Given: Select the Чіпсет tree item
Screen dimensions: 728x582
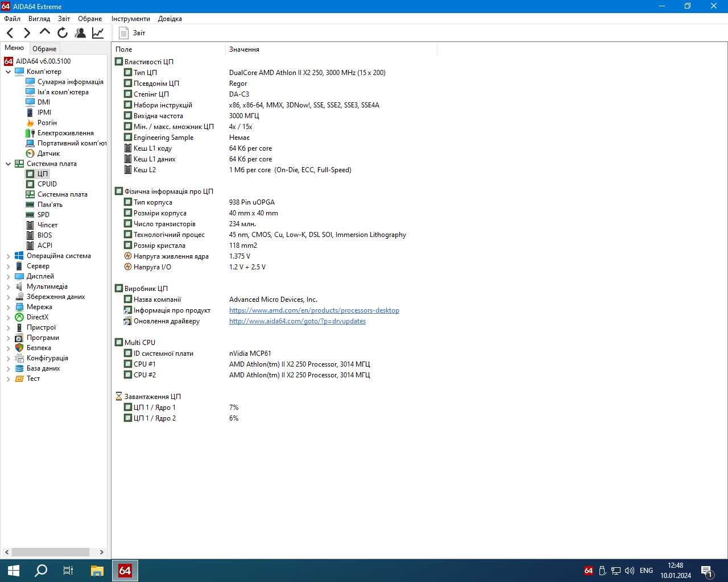Looking at the screenshot, I should (48, 225).
